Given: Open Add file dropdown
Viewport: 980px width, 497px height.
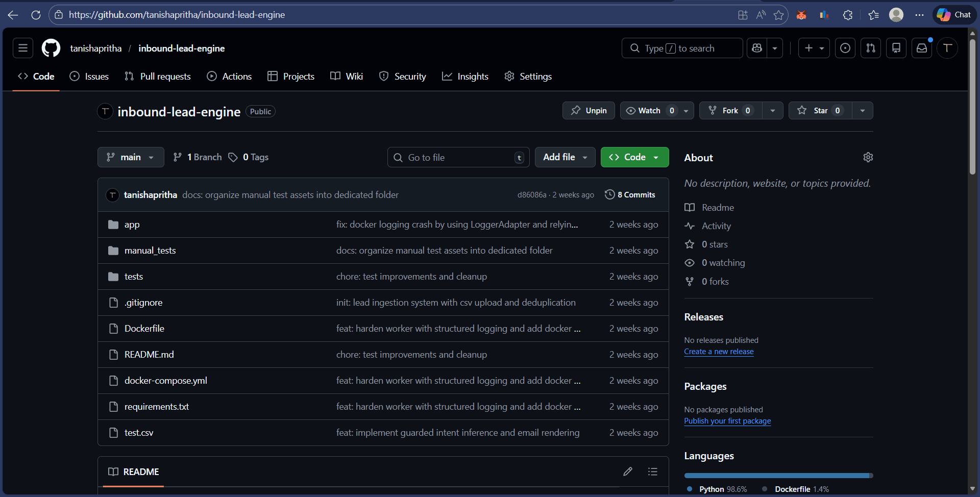Looking at the screenshot, I should pyautogui.click(x=565, y=157).
